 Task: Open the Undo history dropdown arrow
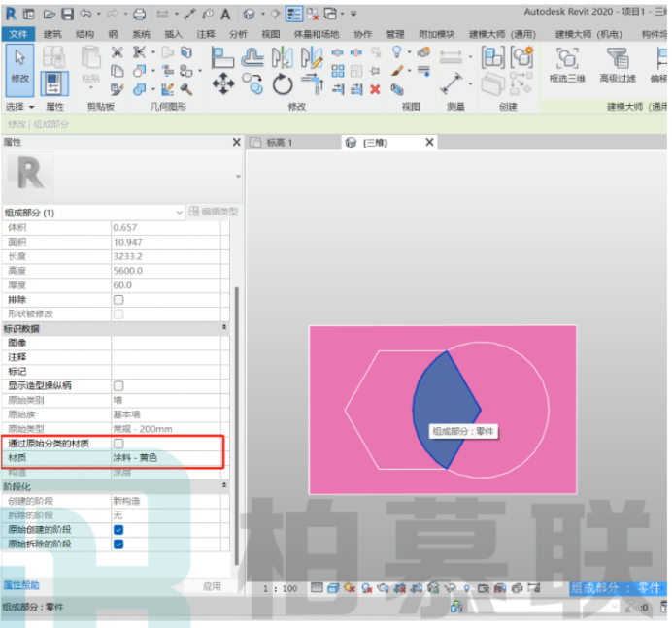click(x=99, y=15)
